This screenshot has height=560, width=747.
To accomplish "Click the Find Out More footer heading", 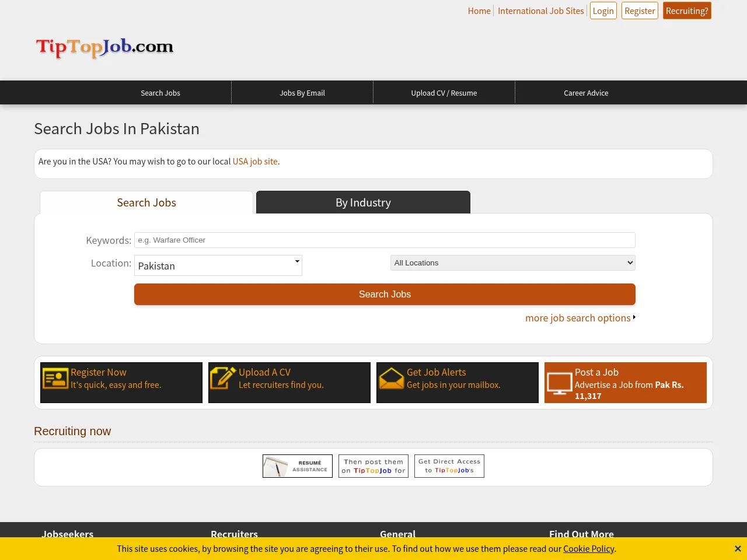I will click(x=581, y=534).
